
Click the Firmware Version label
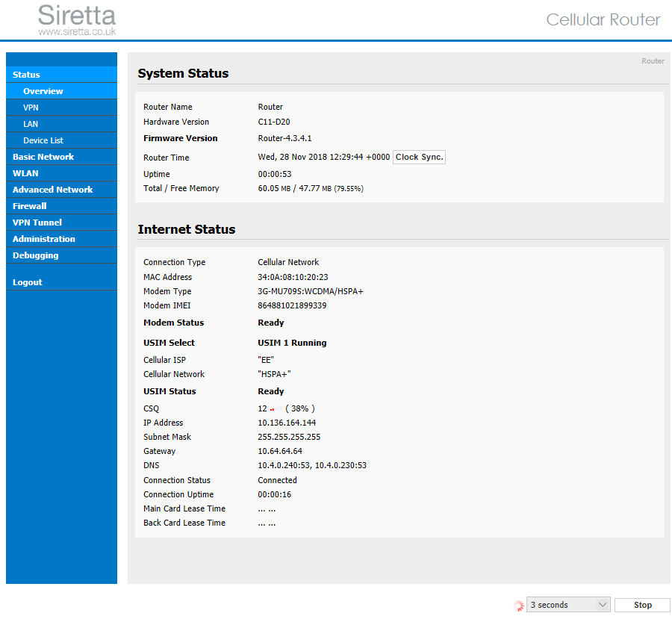[181, 138]
